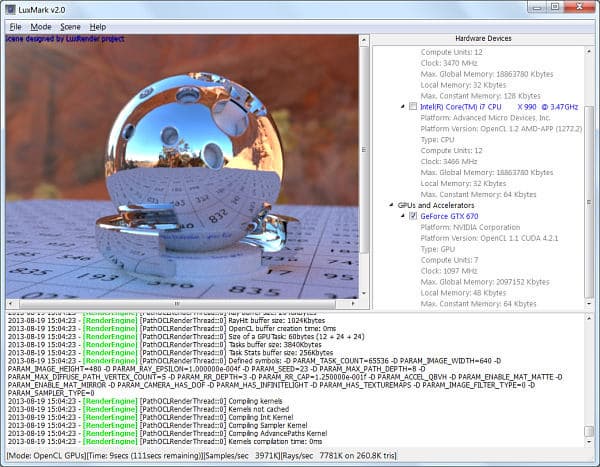This screenshot has height=467, width=600.
Task: Open the File menu
Action: point(15,27)
